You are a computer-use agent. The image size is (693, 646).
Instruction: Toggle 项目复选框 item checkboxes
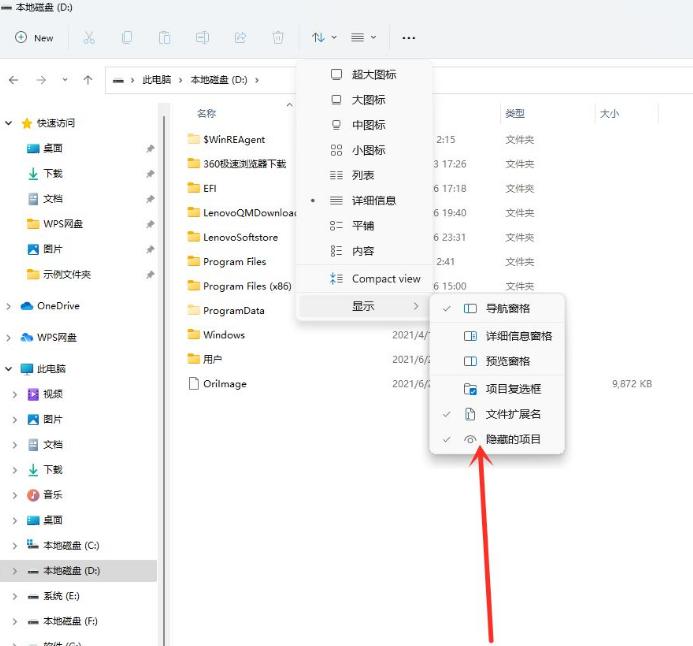pos(497,389)
